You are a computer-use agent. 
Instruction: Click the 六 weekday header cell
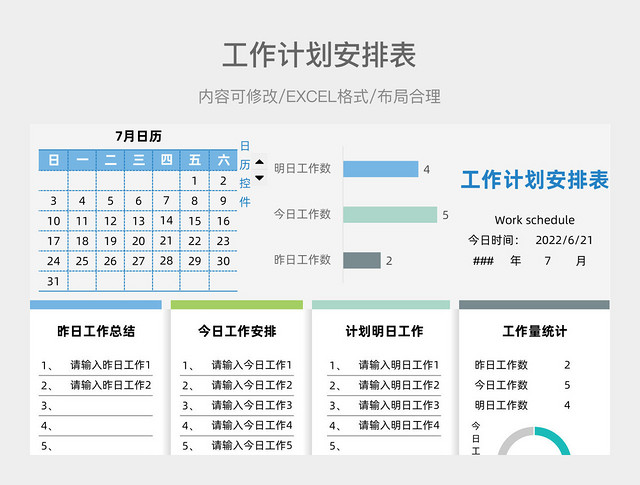coord(223,160)
